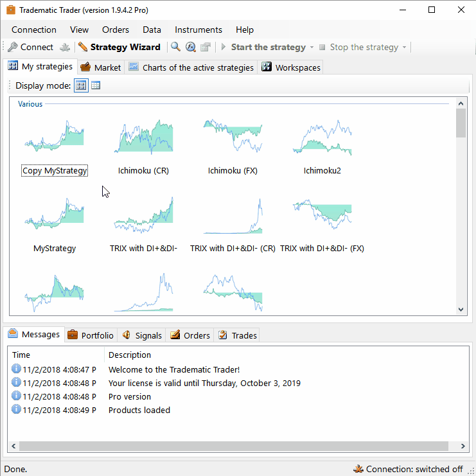Select the My strategies tab
The height and width of the screenshot is (476, 476).
pyautogui.click(x=40, y=66)
